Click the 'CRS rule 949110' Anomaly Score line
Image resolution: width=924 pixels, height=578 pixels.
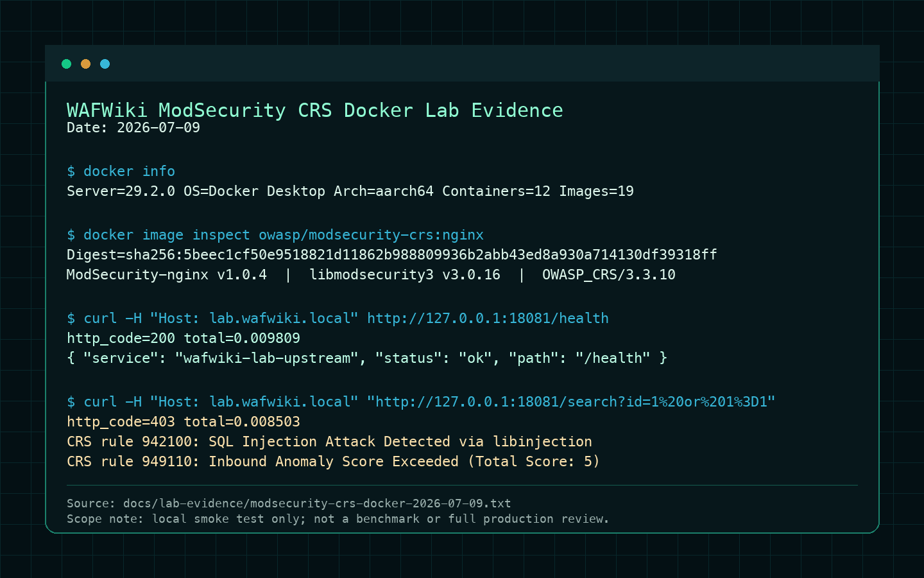[333, 462]
